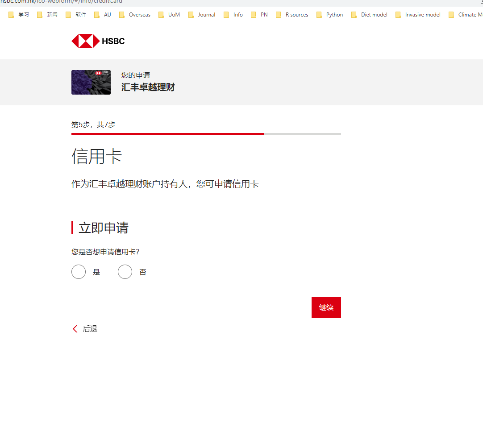
Task: Open the Journal bookmark folder
Action: coord(202,15)
